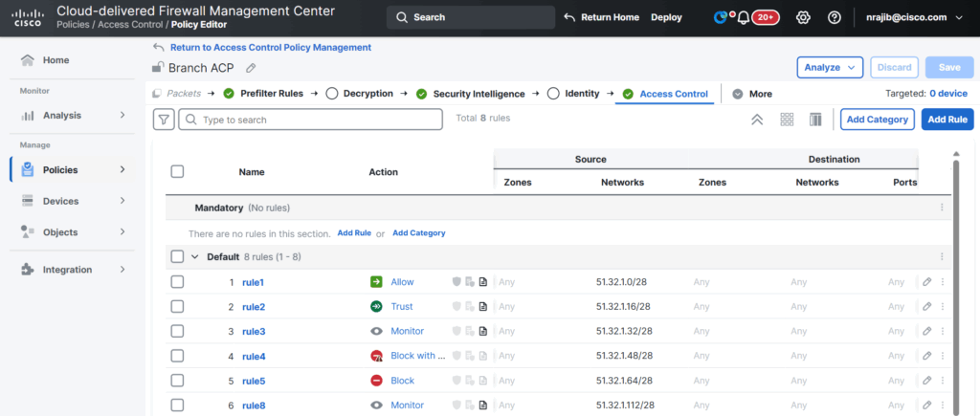Click the logging icon on rule1
Screen dimensions: 980x416
482,282
